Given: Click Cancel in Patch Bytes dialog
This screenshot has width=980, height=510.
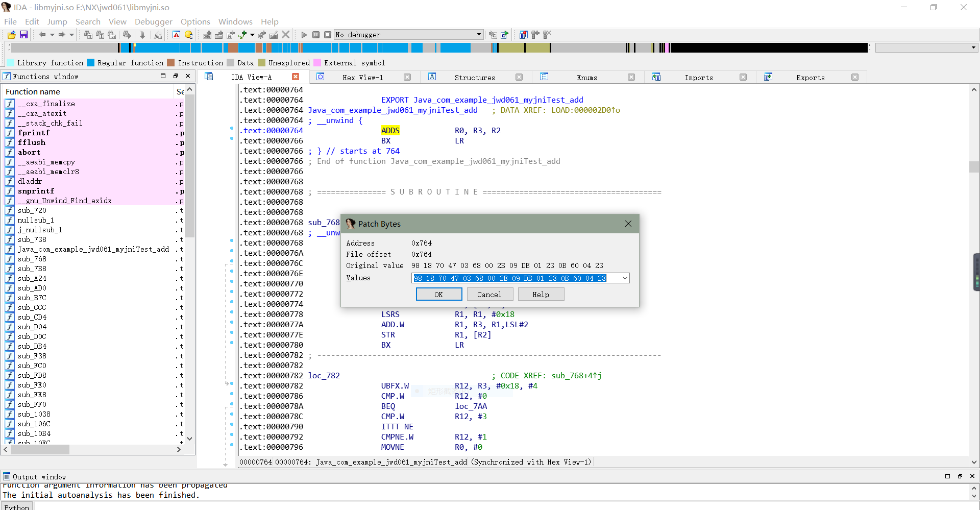Looking at the screenshot, I should coord(489,294).
